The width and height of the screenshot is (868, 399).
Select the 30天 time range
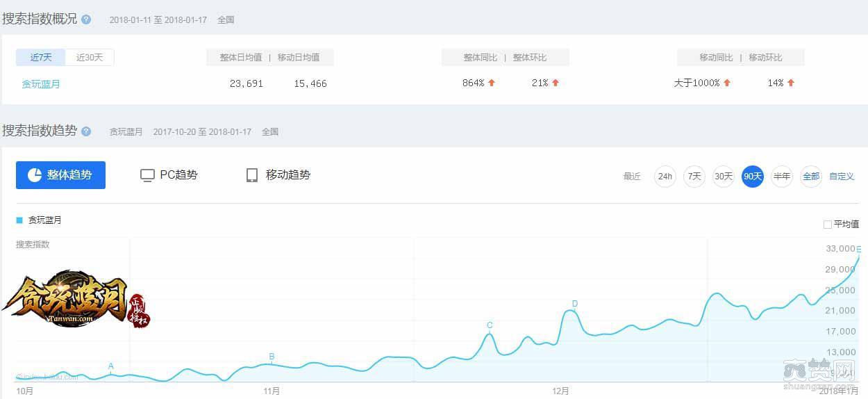[x=724, y=177]
